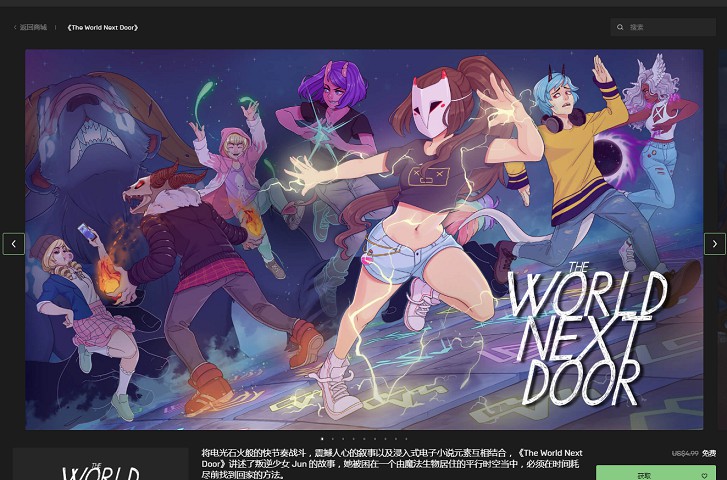The height and width of the screenshot is (480, 727).
Task: Switch to the fifth carousel dot
Action: (x=364, y=438)
